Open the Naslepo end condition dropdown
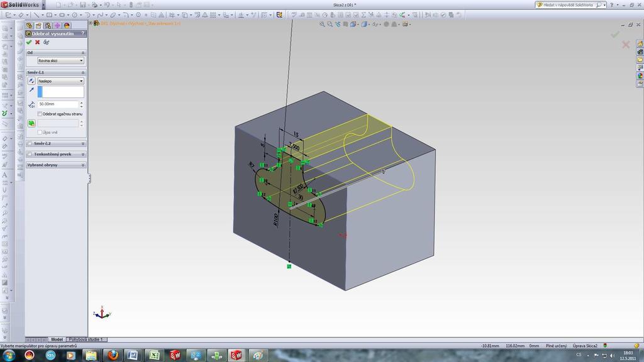 coord(61,81)
